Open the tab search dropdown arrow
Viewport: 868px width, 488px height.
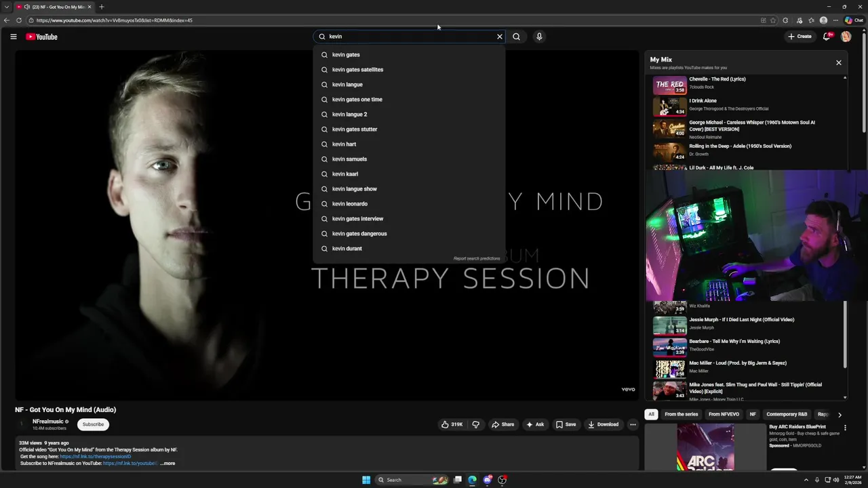click(x=6, y=7)
